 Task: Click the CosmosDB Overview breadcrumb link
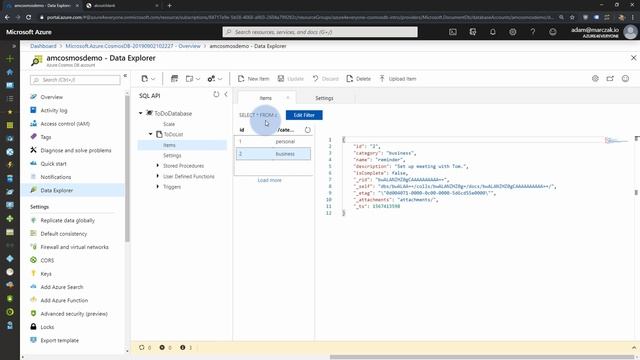tap(133, 46)
